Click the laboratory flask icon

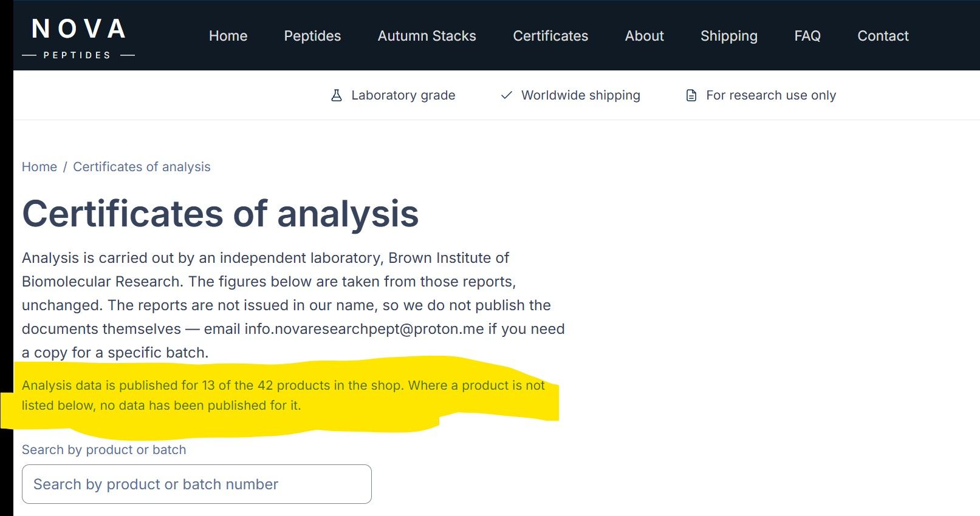[336, 95]
